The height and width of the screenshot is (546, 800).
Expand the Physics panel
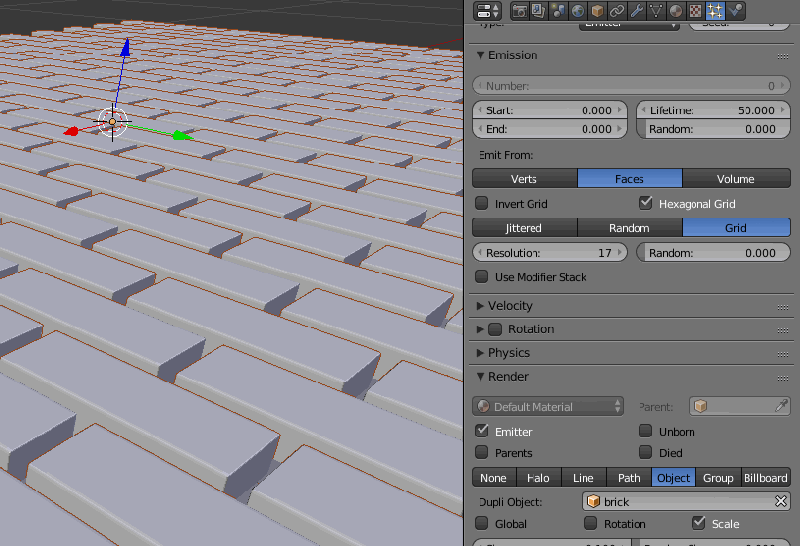click(480, 353)
